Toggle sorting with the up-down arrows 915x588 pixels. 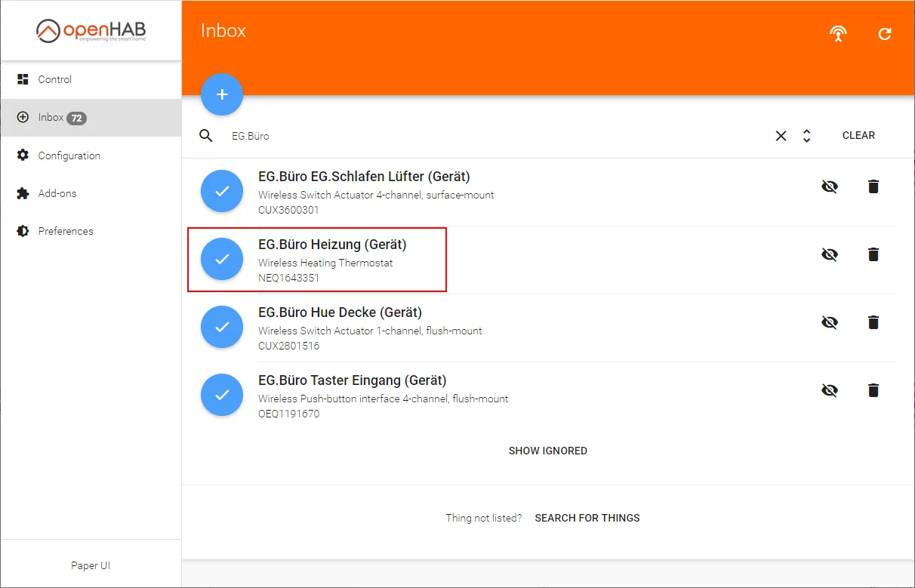(x=806, y=136)
